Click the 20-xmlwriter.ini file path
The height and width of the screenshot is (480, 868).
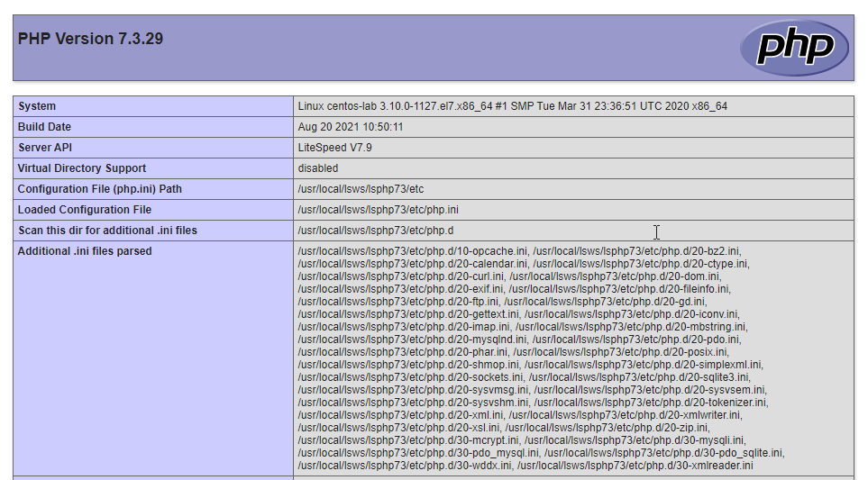pyautogui.click(x=625, y=415)
